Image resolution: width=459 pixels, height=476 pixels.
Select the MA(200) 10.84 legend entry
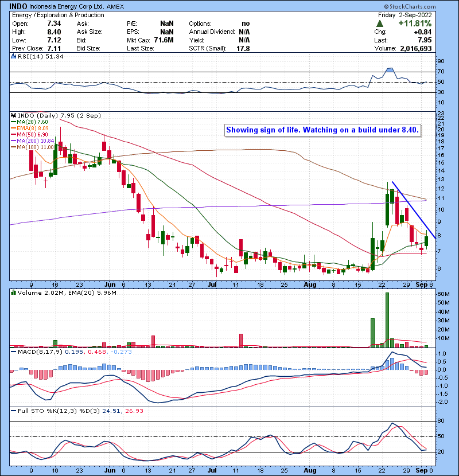pos(32,141)
